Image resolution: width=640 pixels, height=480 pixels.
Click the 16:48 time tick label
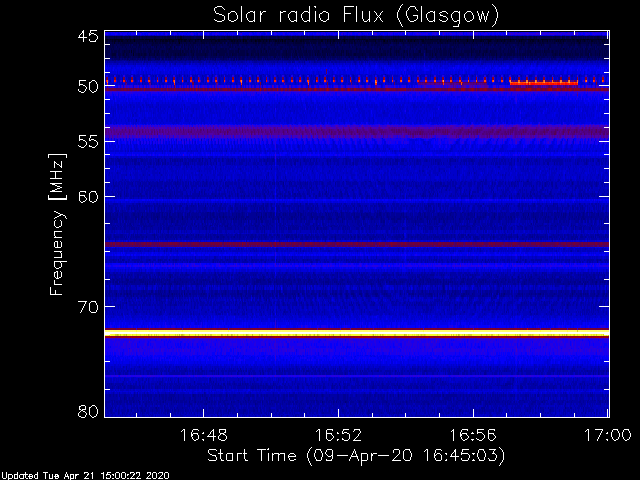tap(204, 435)
